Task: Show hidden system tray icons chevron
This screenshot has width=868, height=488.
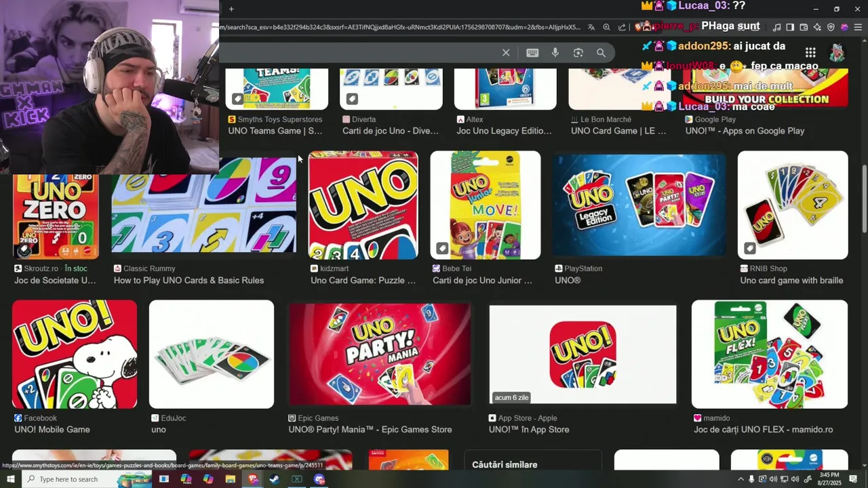Action: click(x=741, y=479)
